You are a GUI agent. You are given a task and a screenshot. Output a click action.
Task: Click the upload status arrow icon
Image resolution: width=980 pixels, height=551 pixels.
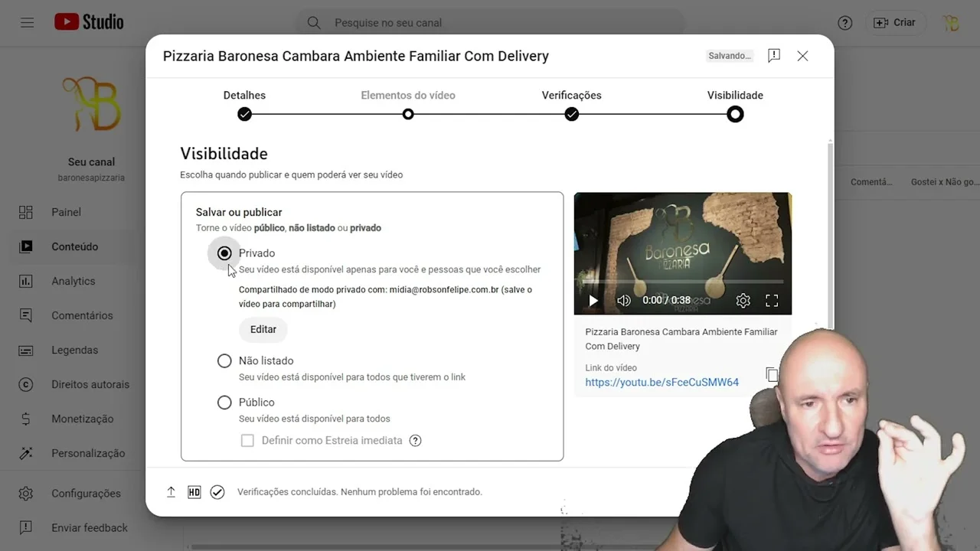point(171,492)
